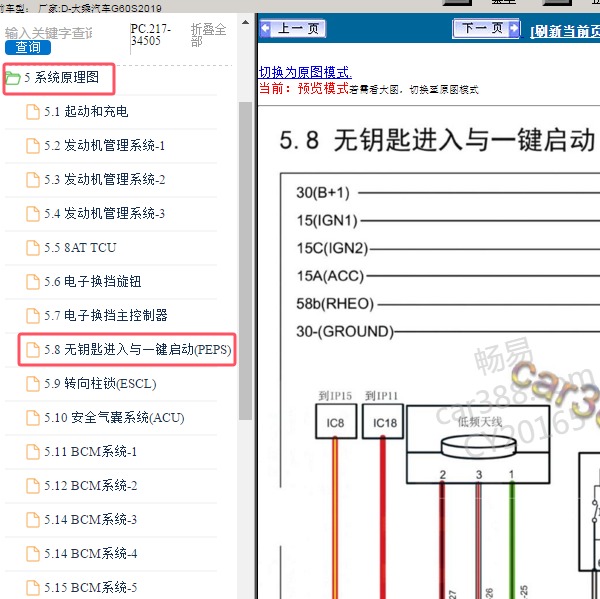Open 5.5 8AT TCU page
This screenshot has width=600, height=599.
(x=80, y=248)
